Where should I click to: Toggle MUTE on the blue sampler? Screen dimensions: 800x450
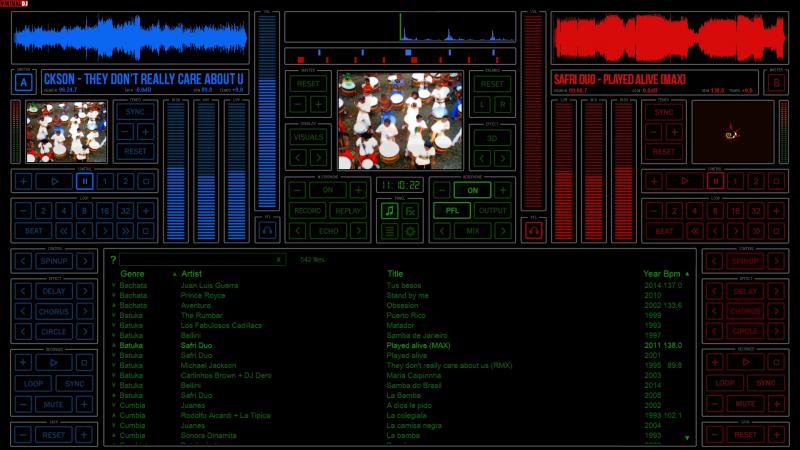point(54,404)
